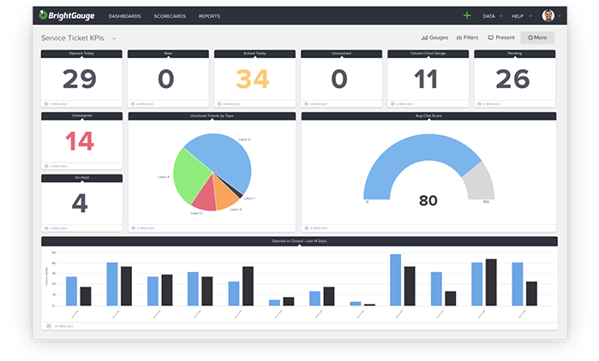Click the clock icon under Avg CSat gauge

(x=306, y=228)
